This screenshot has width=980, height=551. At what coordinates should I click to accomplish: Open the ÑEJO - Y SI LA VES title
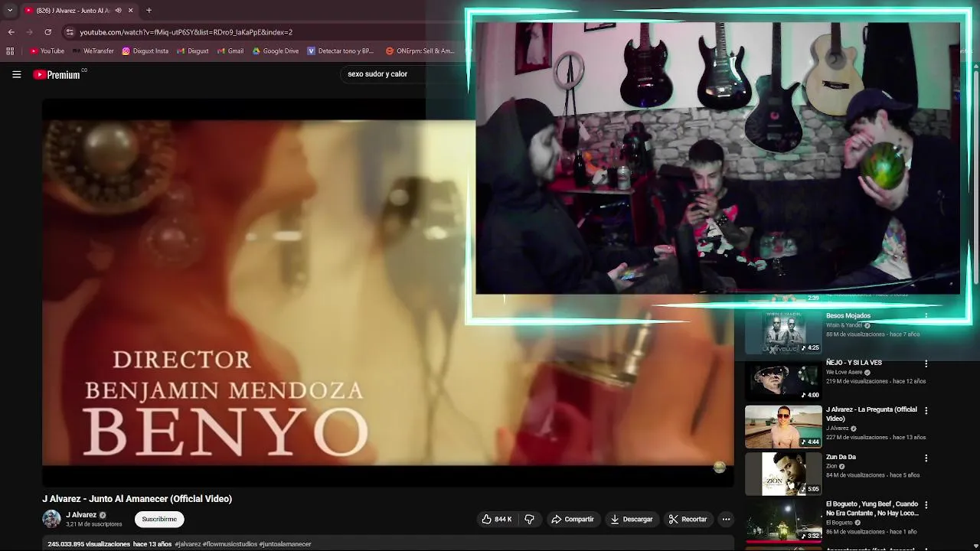point(854,363)
